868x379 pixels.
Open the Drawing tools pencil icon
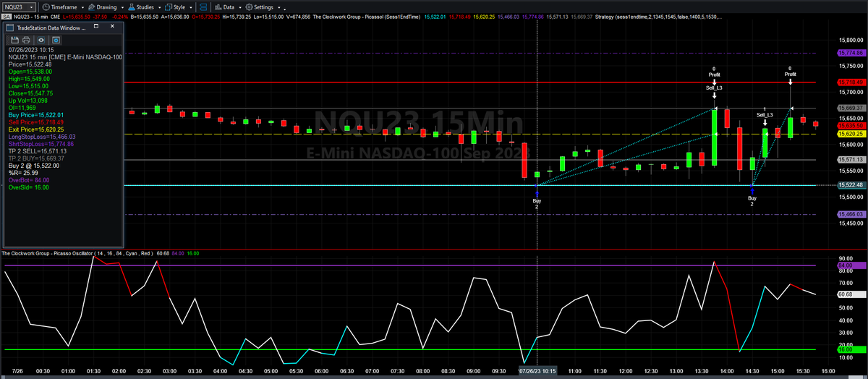tap(91, 7)
